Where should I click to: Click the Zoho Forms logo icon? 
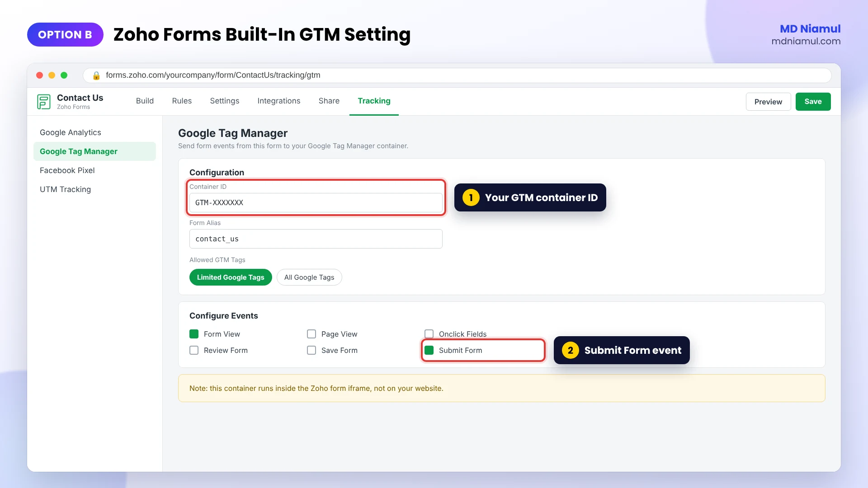coord(44,102)
